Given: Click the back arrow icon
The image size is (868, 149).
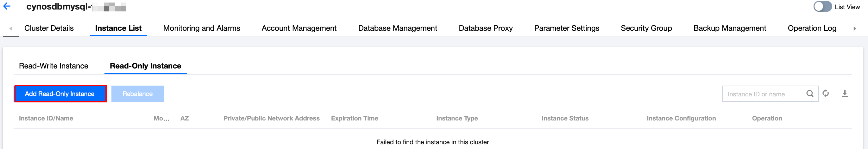Looking at the screenshot, I should 7,6.
